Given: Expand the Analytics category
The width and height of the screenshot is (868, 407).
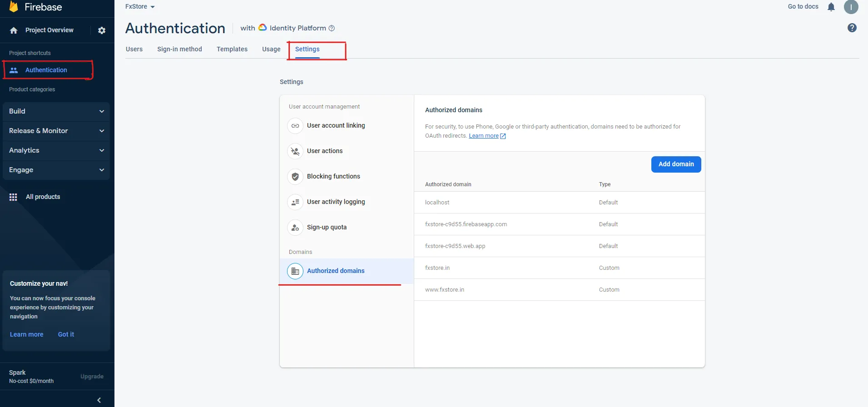Looking at the screenshot, I should pos(56,150).
